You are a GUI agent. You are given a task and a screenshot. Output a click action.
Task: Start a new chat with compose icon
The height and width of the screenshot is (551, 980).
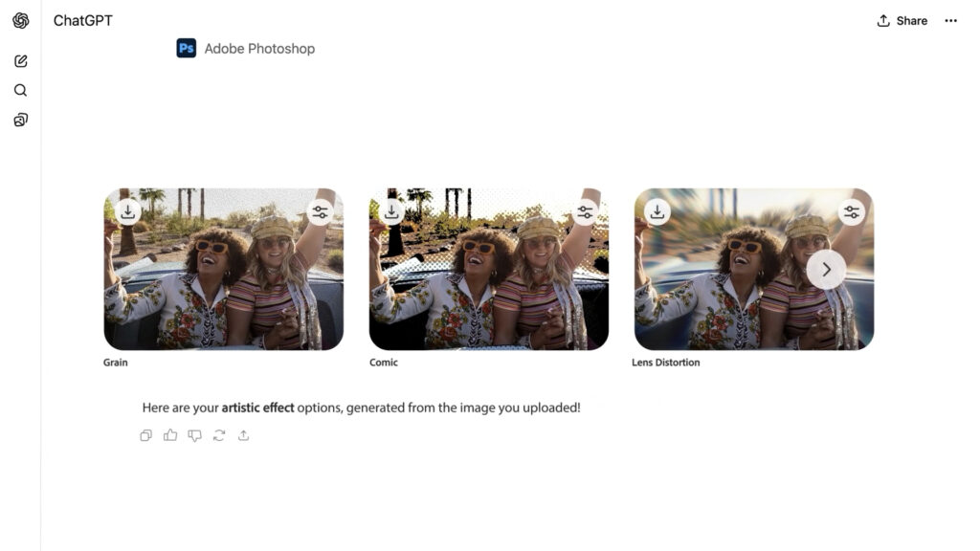[x=20, y=61]
